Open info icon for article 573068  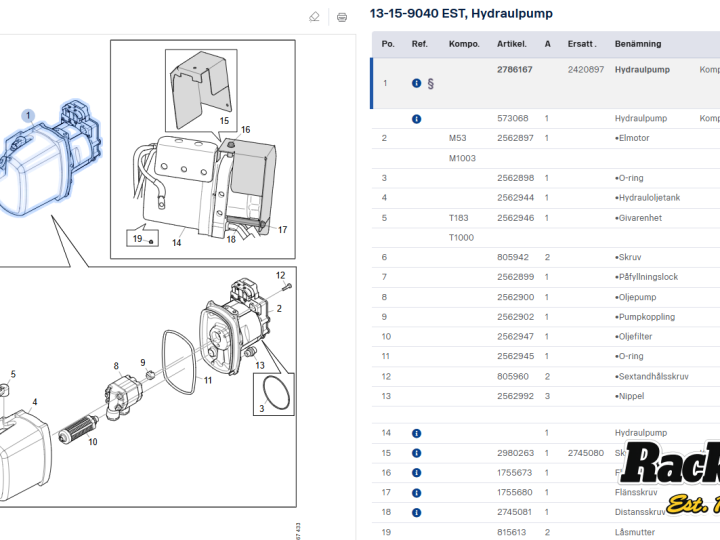416,119
